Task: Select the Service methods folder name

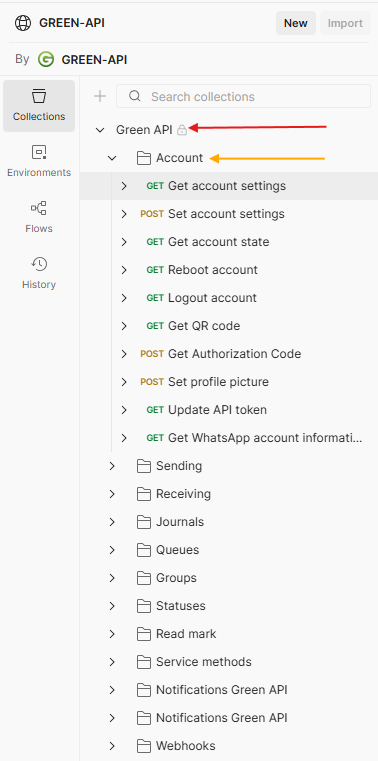Action: tap(204, 662)
